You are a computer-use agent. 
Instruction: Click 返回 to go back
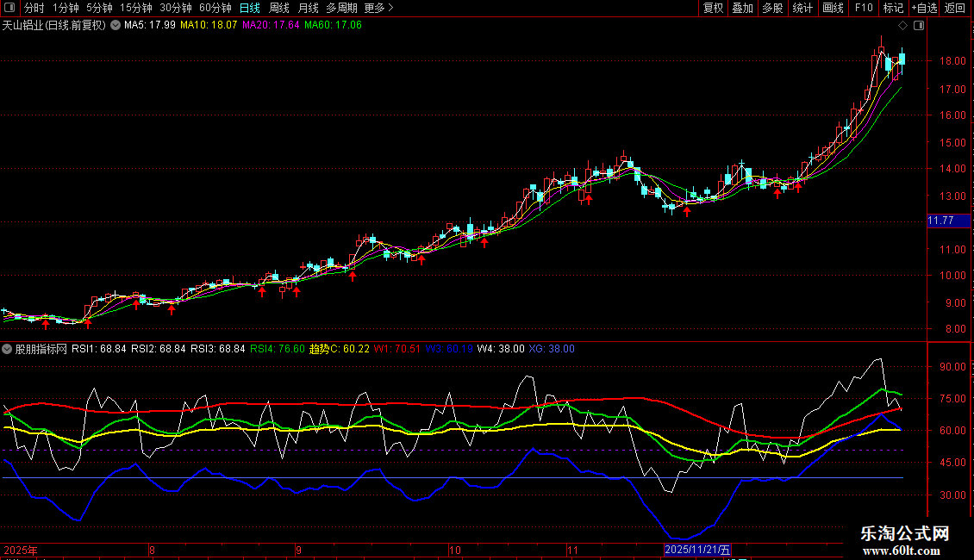point(955,8)
